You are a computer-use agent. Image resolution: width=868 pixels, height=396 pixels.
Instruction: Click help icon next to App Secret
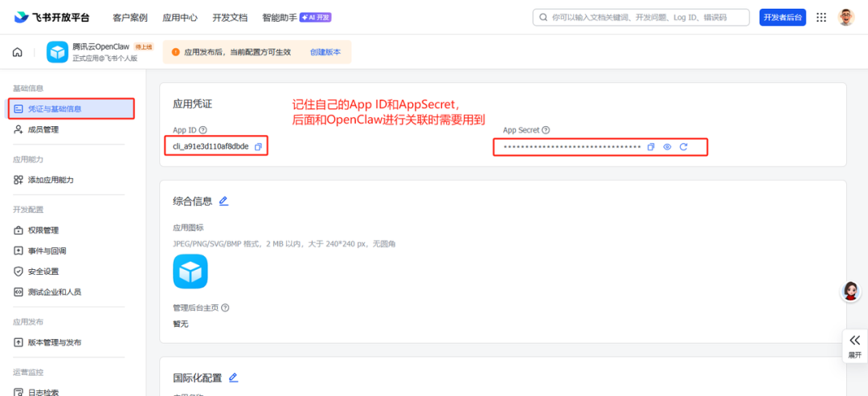pyautogui.click(x=546, y=130)
